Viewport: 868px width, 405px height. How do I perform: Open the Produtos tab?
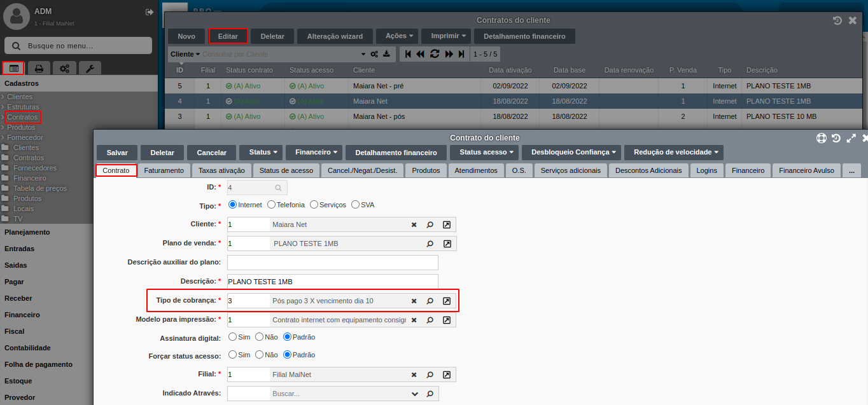pos(426,170)
